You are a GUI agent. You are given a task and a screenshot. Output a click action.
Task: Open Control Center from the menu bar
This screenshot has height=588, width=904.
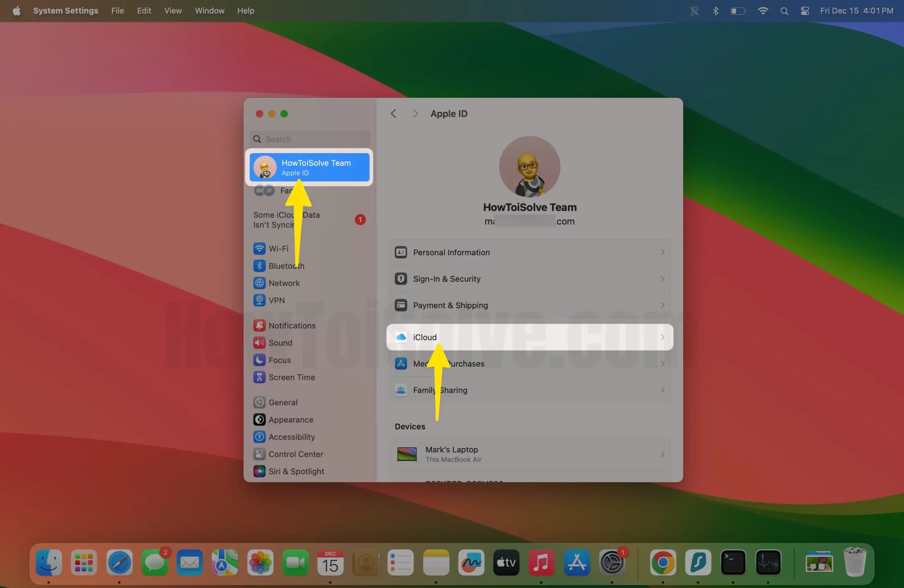805,11
